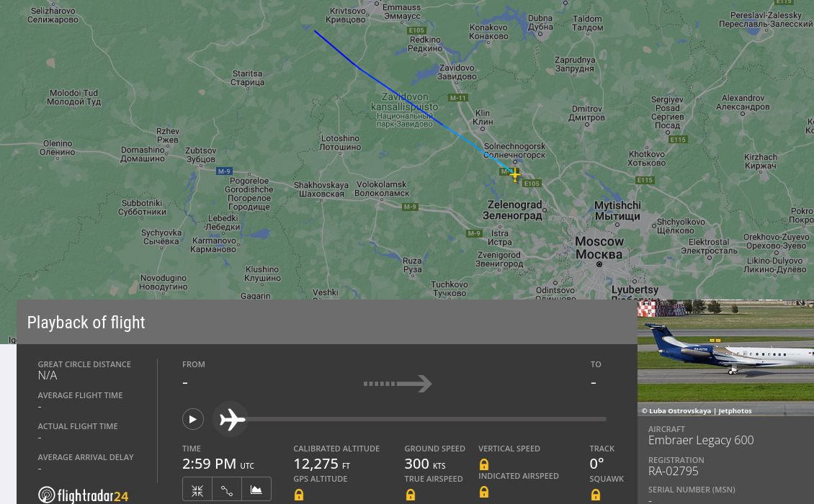The image size is (814, 504).
Task: Click the Embraer Legacy 600 aircraft name
Action: [x=701, y=440]
